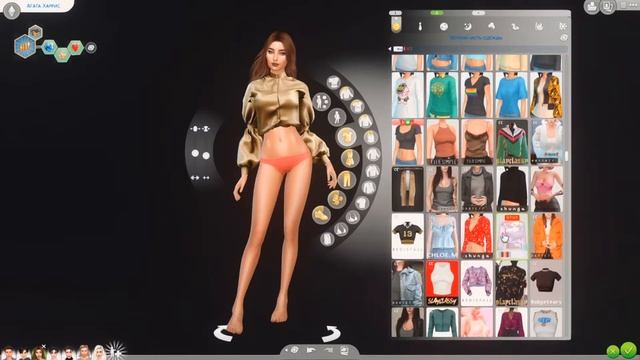This screenshot has width=640, height=360.
Task: Select the third pill tab atop catalog
Action: [x=478, y=13]
